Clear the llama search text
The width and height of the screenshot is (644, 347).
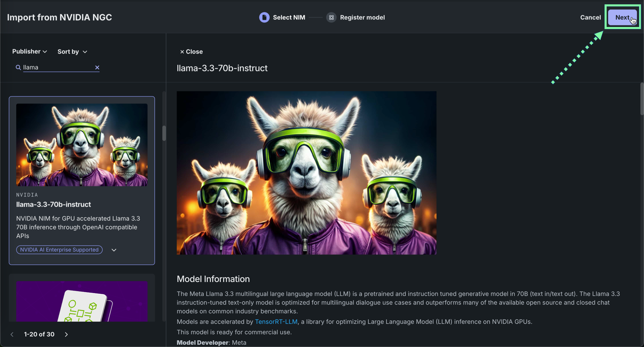[x=97, y=67]
